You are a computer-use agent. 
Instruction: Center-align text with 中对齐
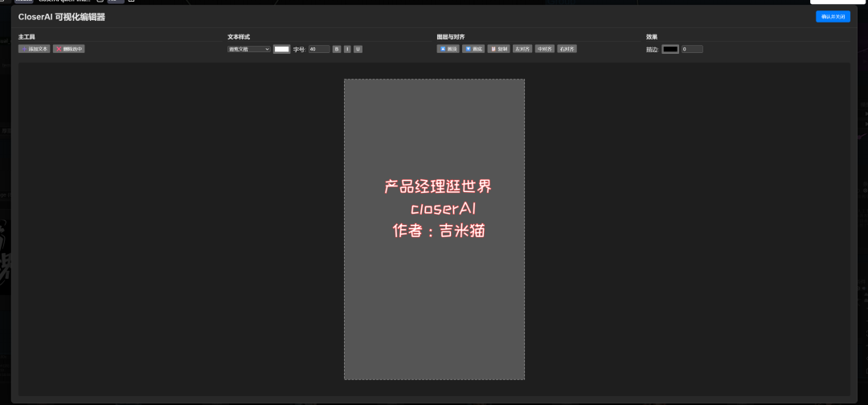545,49
